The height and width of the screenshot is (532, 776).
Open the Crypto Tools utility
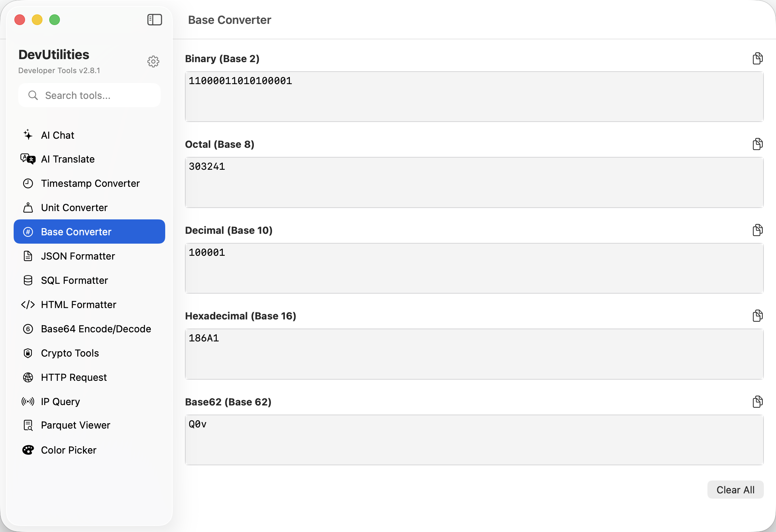coord(70,353)
